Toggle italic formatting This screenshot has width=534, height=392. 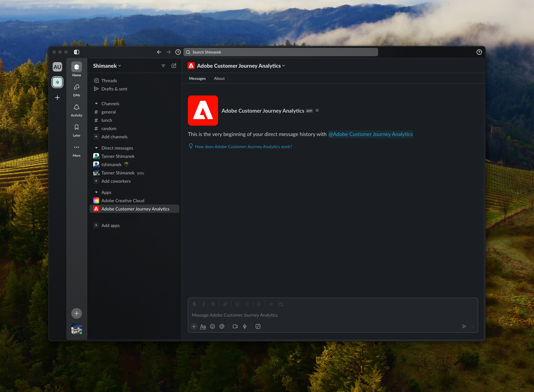(204, 304)
